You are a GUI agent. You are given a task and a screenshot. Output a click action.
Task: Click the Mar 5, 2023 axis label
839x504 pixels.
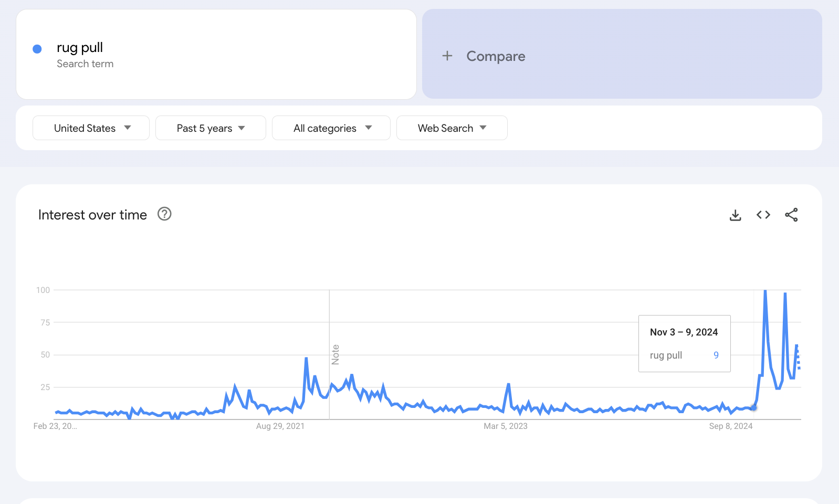coord(505,426)
